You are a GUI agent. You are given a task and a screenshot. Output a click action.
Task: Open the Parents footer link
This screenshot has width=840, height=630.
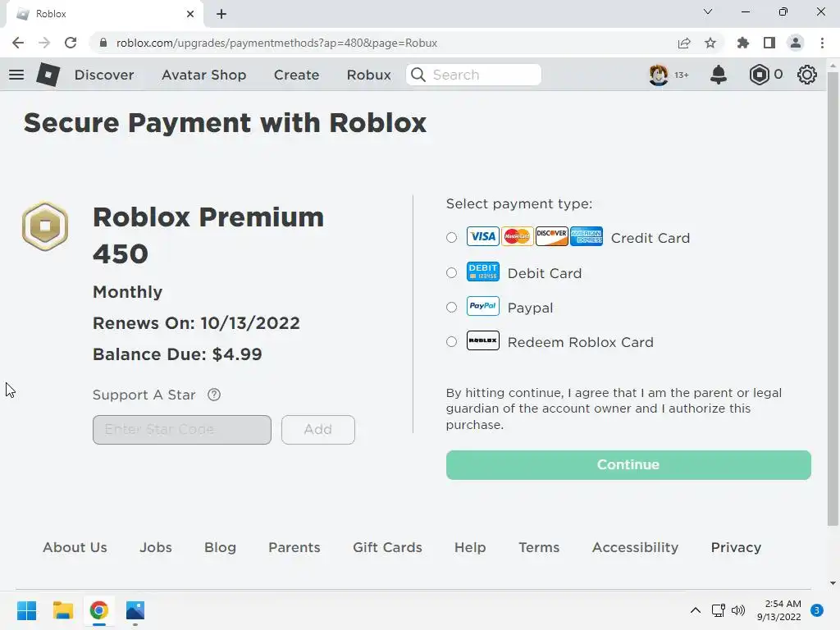pyautogui.click(x=294, y=547)
